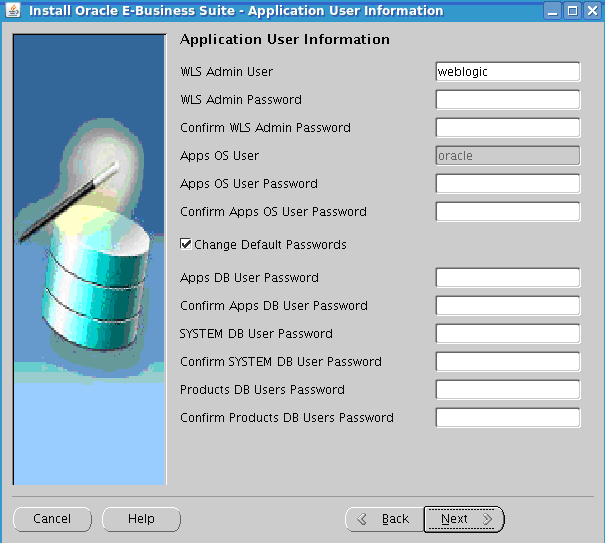Click the Next button
Image resolution: width=605 pixels, height=543 pixels.
coord(464,519)
